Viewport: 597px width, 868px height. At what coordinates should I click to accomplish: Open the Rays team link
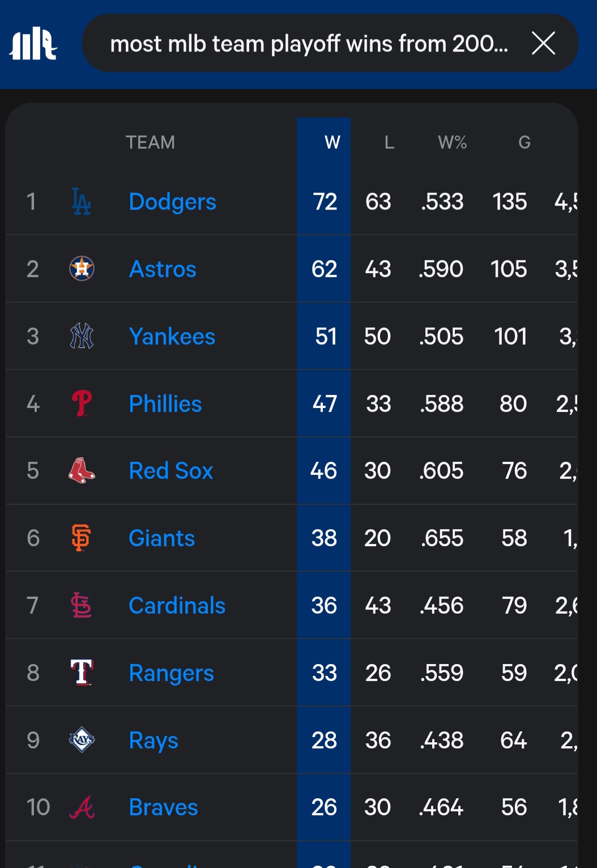pyautogui.click(x=153, y=740)
